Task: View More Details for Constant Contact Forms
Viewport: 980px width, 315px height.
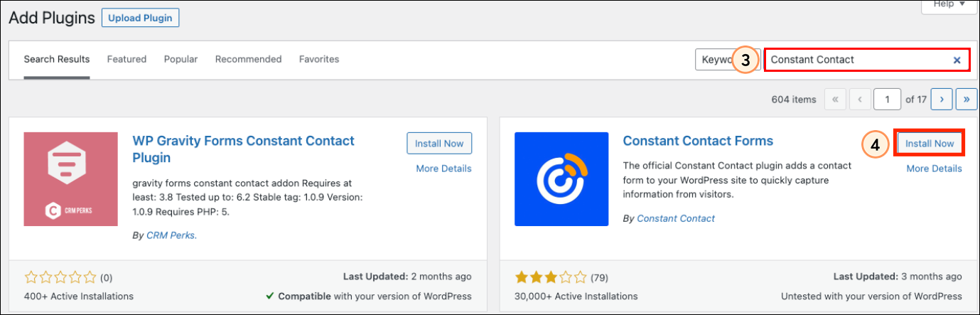Action: [934, 169]
